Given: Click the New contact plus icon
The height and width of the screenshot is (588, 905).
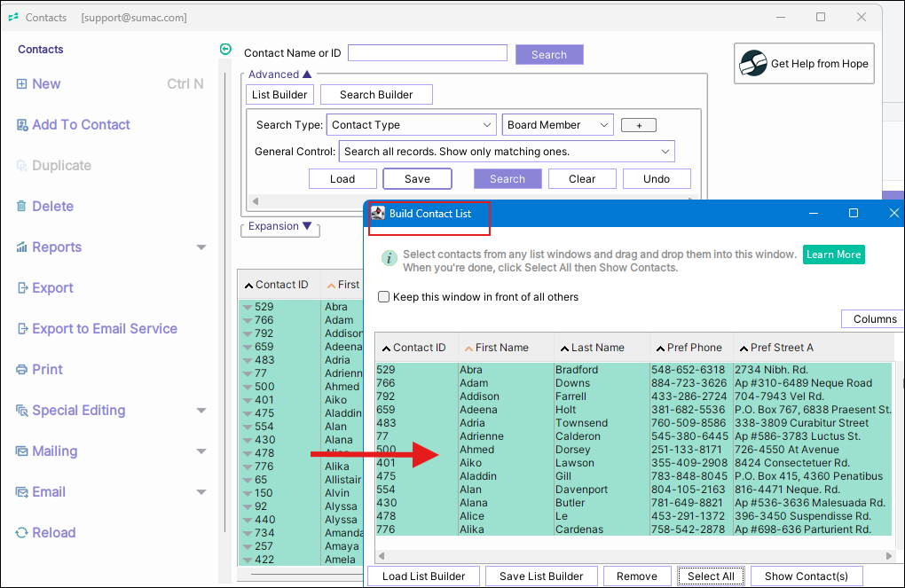Looking at the screenshot, I should (21, 84).
